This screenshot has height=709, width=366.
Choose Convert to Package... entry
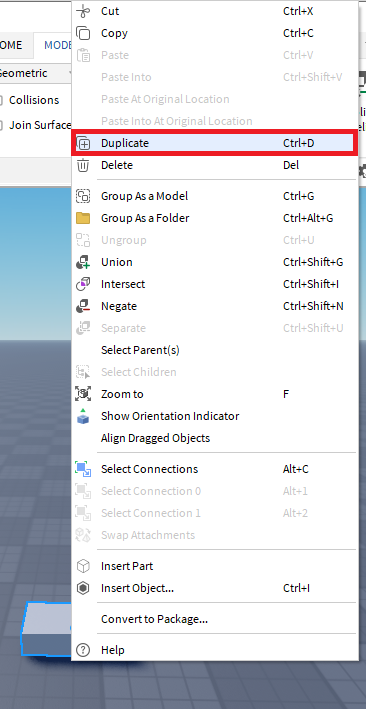pyautogui.click(x=215, y=619)
